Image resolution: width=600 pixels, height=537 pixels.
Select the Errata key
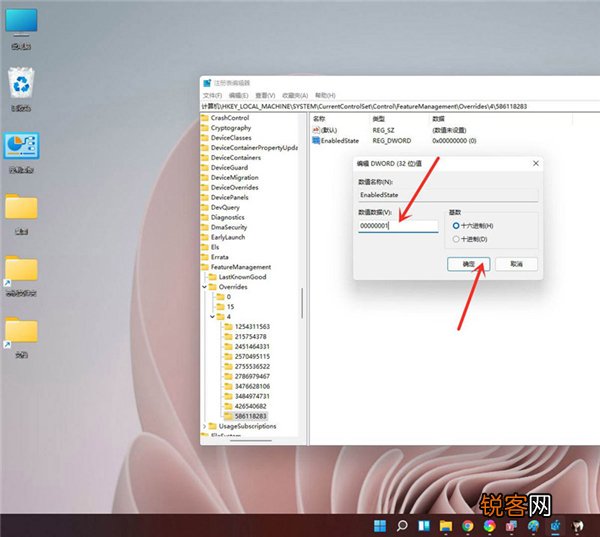(x=219, y=257)
